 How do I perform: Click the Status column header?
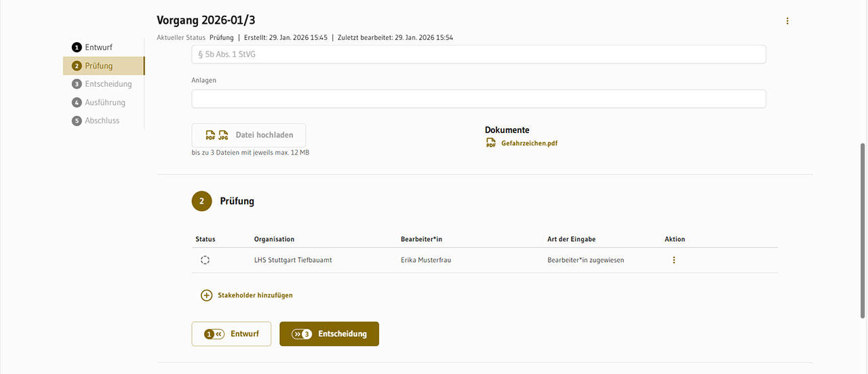205,239
